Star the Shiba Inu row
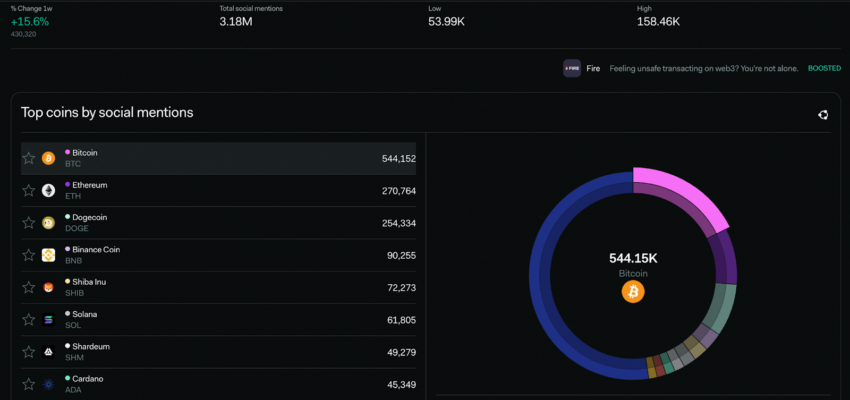Screen dimensions: 850x400 pyautogui.click(x=29, y=287)
